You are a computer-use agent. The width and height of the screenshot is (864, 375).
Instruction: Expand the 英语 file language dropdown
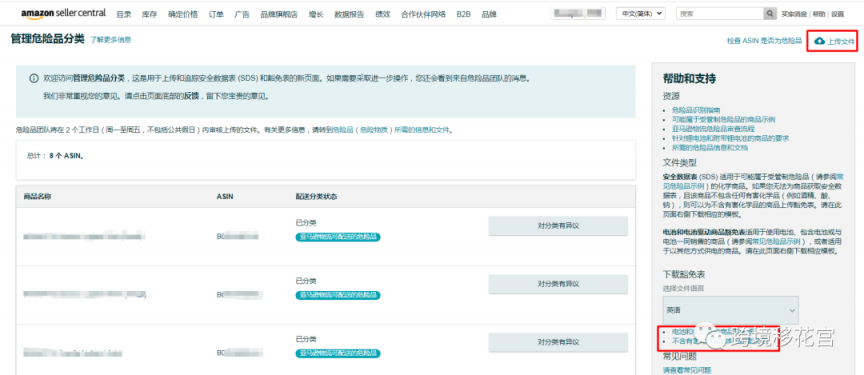pyautogui.click(x=730, y=310)
